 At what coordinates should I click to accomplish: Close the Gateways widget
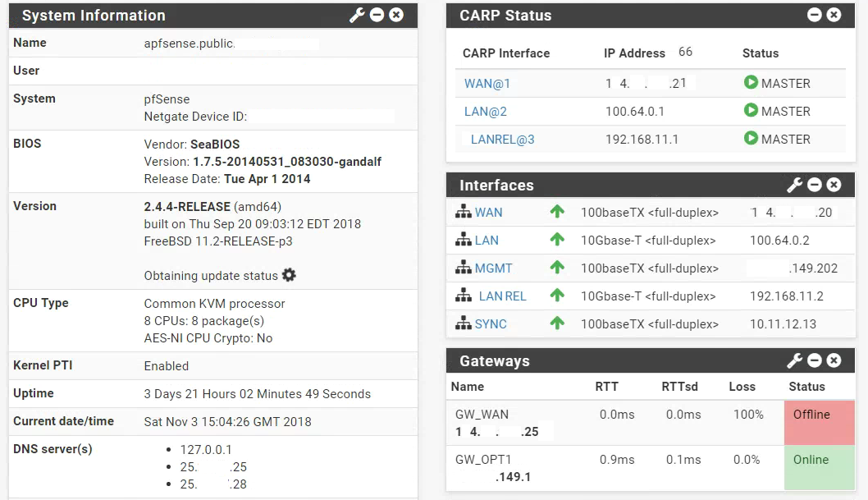click(x=834, y=360)
